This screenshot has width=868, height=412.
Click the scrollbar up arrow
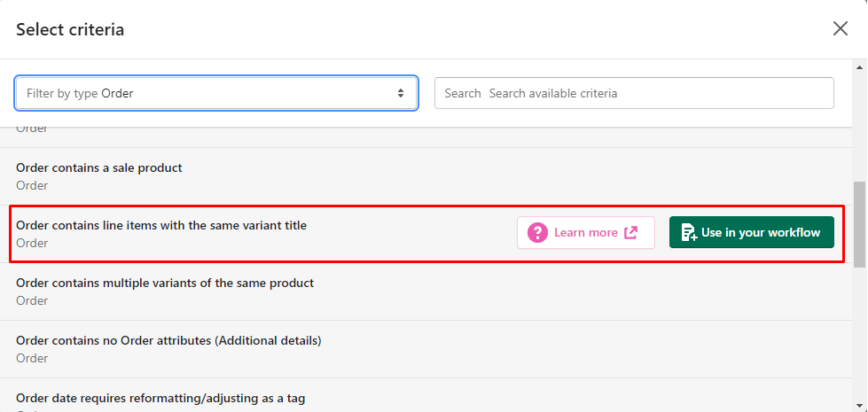(859, 67)
